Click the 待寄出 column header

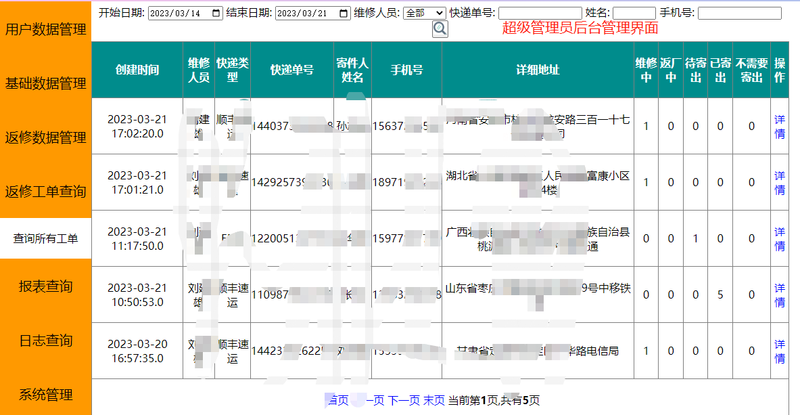[x=695, y=70]
